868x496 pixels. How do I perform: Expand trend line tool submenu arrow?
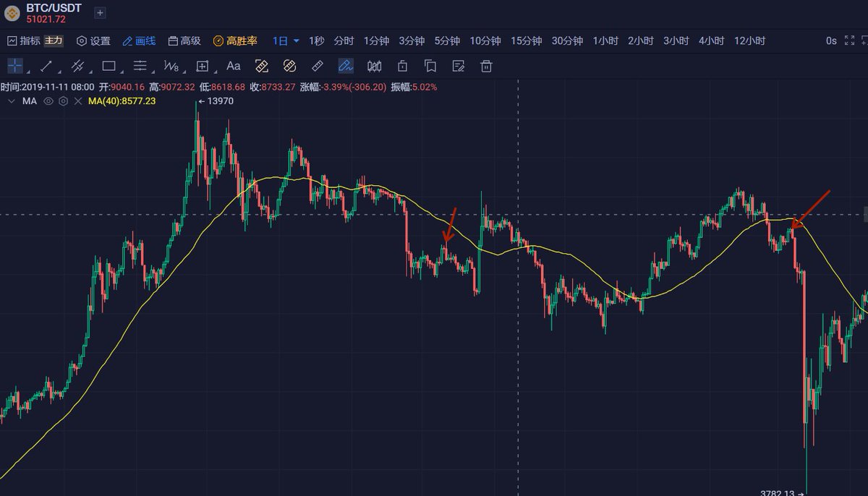(59, 72)
